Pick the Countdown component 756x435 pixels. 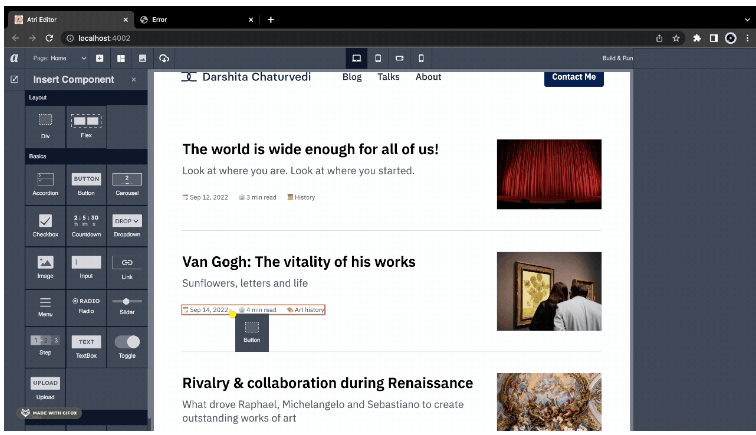pyautogui.click(x=86, y=226)
